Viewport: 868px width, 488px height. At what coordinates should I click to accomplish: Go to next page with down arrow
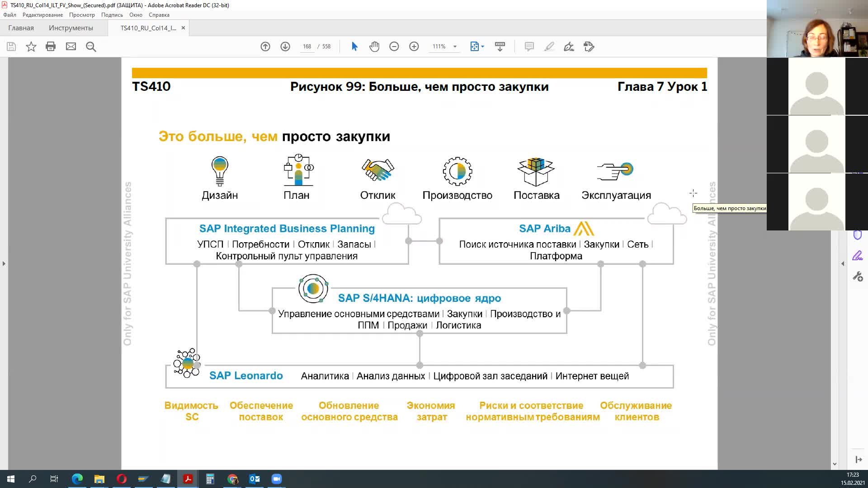coord(285,47)
